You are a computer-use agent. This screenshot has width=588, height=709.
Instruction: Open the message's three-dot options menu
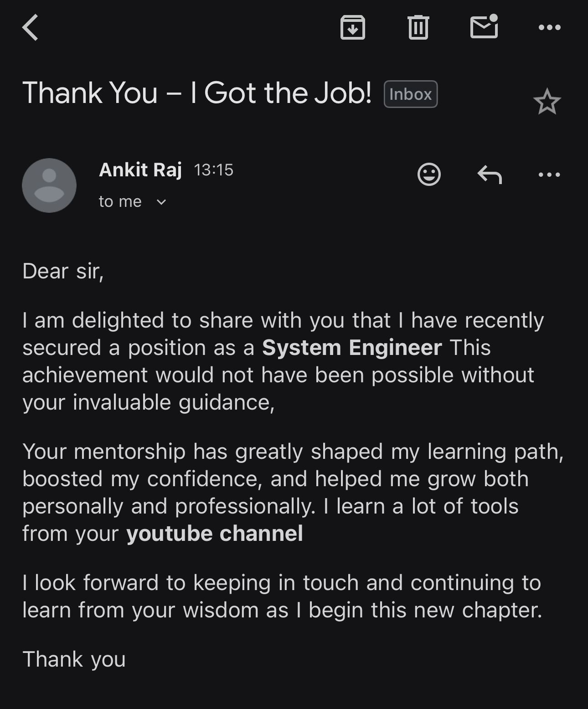pos(549,174)
